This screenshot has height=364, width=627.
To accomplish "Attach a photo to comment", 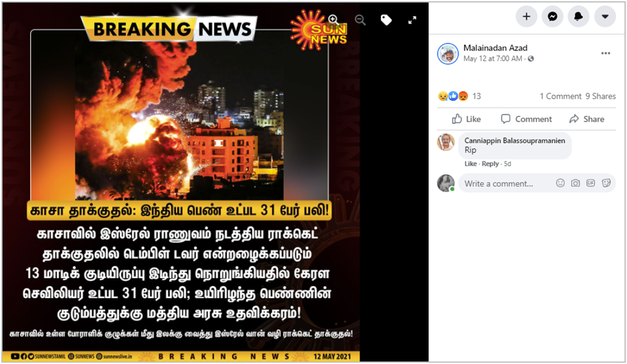I will tap(575, 183).
